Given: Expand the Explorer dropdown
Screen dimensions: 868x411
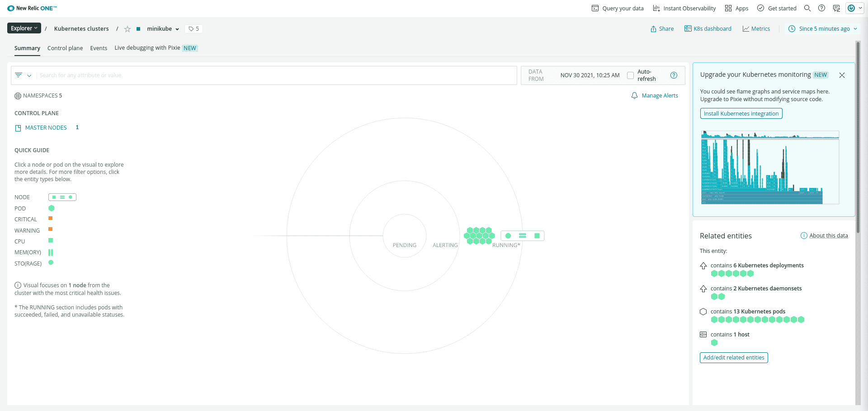Looking at the screenshot, I should click(24, 28).
